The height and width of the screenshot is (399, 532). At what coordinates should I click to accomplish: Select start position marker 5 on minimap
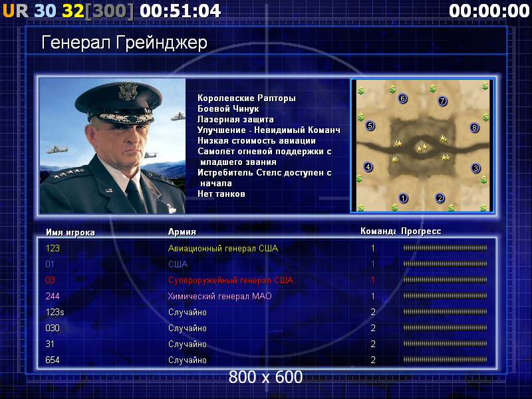pyautogui.click(x=370, y=126)
